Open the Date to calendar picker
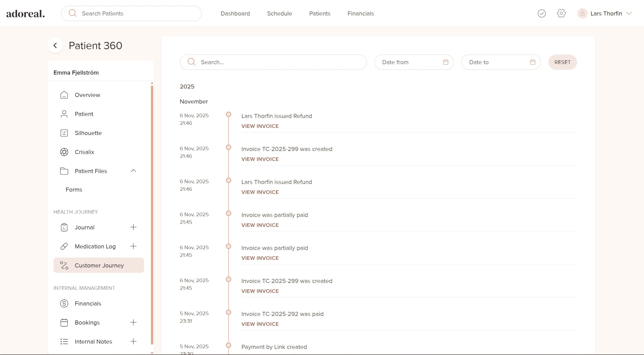This screenshot has width=644, height=355. pyautogui.click(x=533, y=62)
